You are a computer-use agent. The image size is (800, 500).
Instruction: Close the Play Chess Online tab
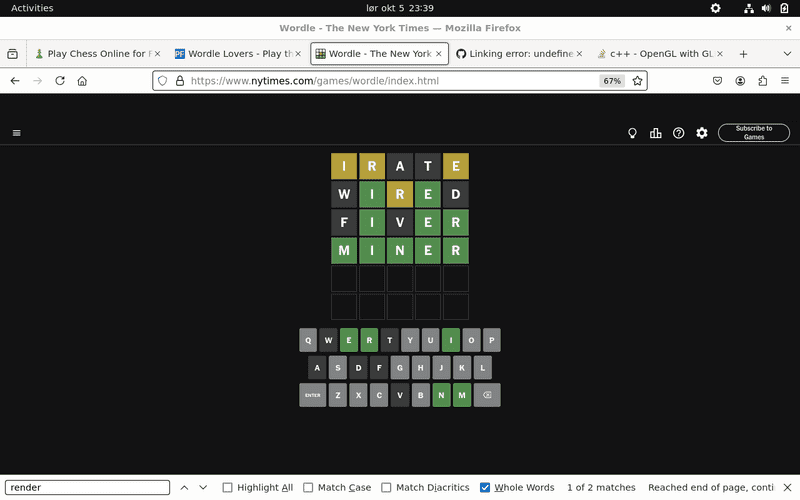click(x=158, y=54)
